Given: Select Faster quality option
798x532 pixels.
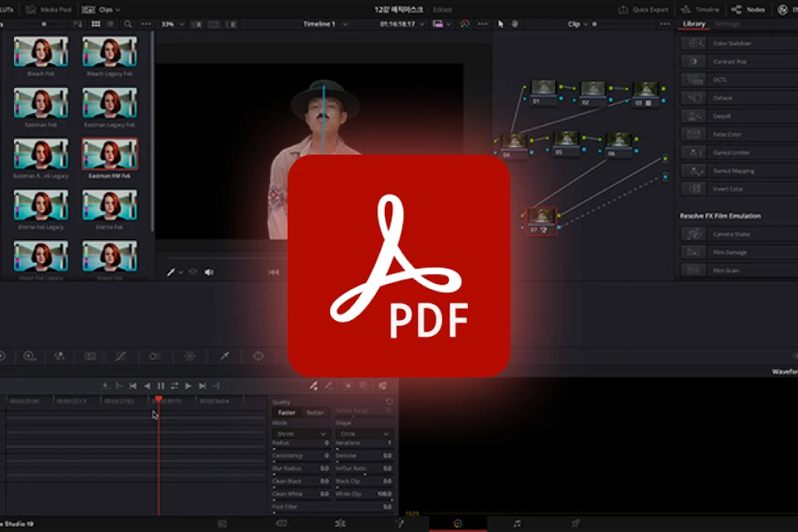Looking at the screenshot, I should pyautogui.click(x=287, y=412).
